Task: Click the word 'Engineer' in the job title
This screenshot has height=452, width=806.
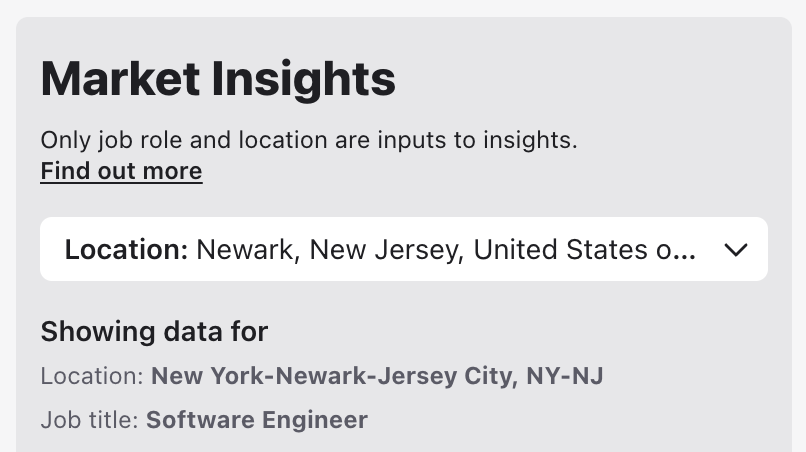Action: 315,420
